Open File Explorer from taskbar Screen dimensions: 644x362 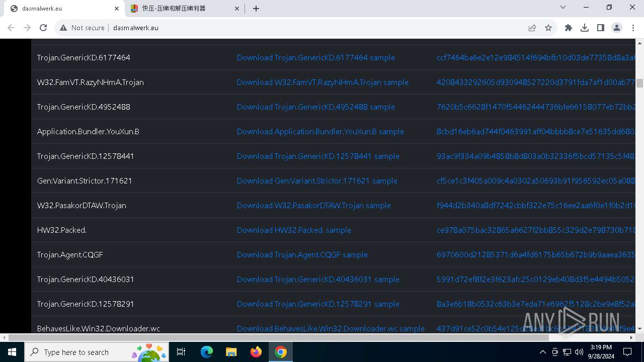click(231, 352)
